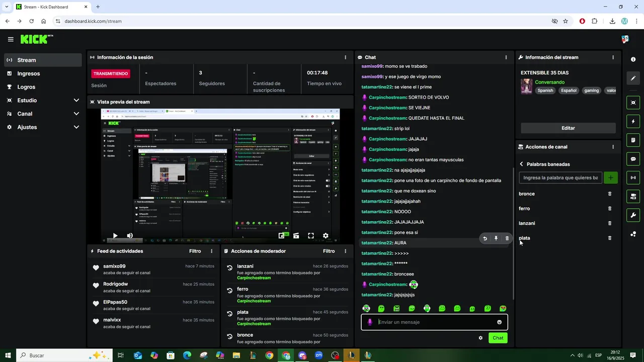This screenshot has width=644, height=362.
Task: Click the browser address bar
Action: (302, 21)
